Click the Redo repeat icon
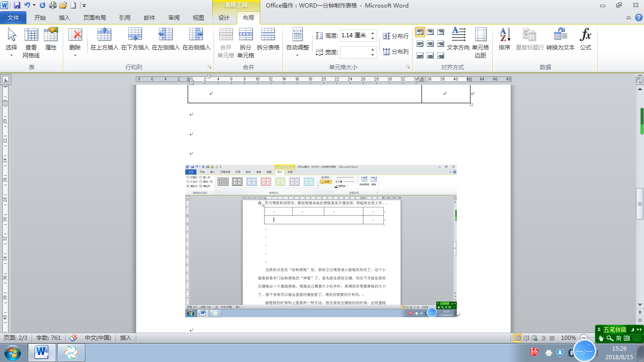Screen dimensions: 644x362 pos(42,6)
